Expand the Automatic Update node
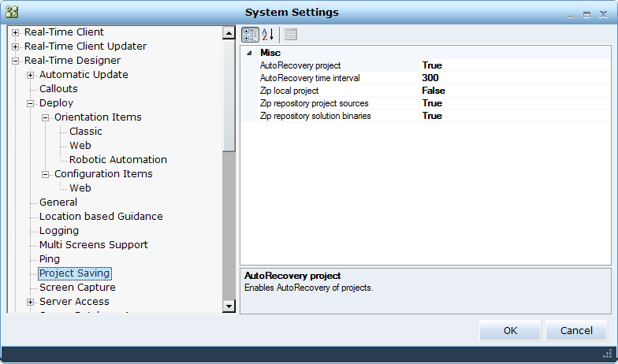 click(x=31, y=75)
